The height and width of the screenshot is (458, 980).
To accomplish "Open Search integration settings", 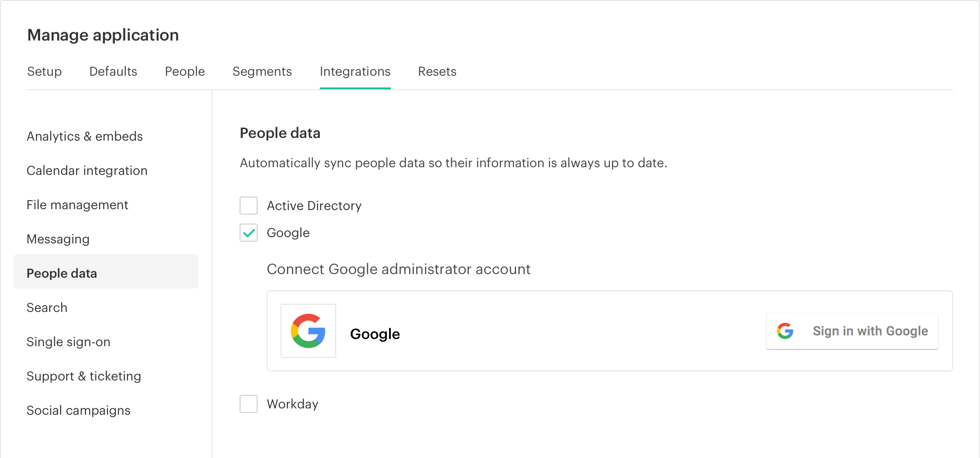I will (x=47, y=307).
